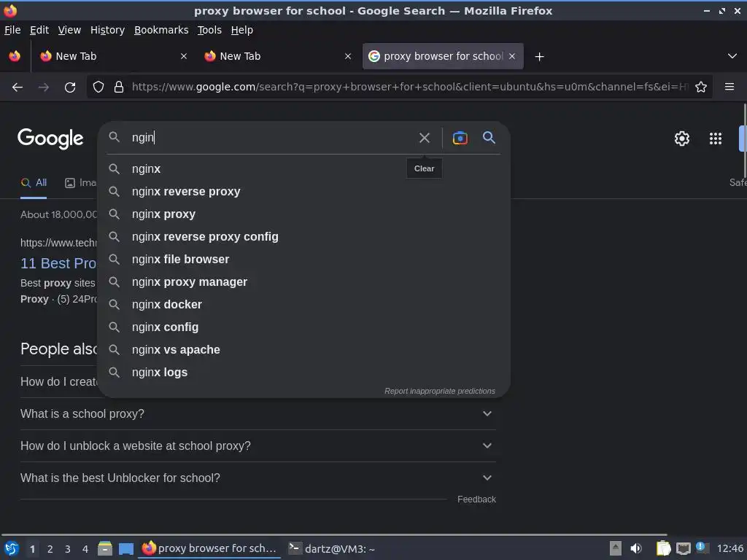Image resolution: width=747 pixels, height=560 pixels.
Task: Select suggestion 'nginx reverse proxy'
Action: pos(303,192)
